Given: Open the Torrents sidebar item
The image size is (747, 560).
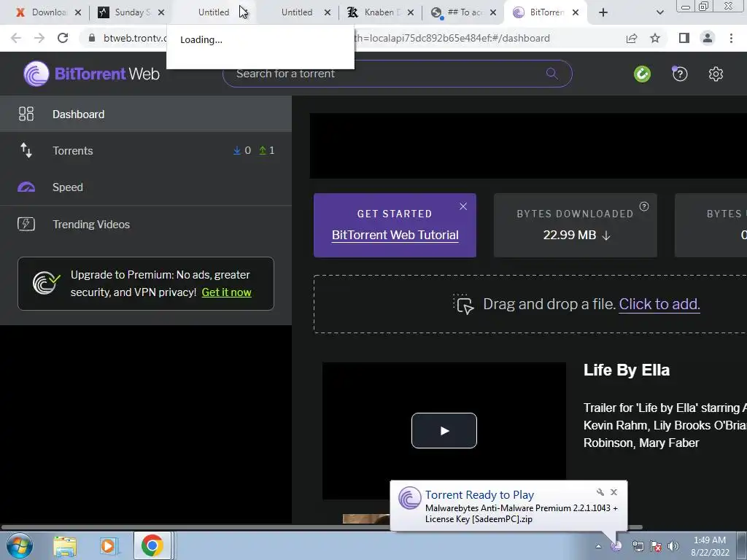Looking at the screenshot, I should click(146, 150).
